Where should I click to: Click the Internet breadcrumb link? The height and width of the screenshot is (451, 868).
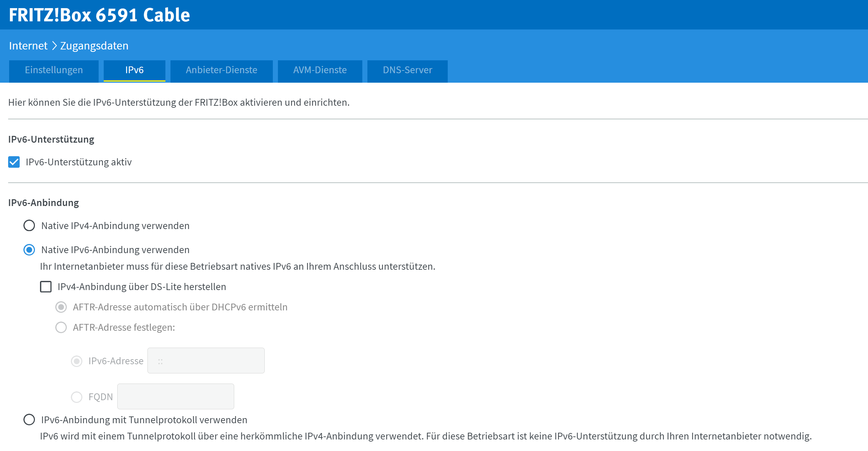(28, 46)
